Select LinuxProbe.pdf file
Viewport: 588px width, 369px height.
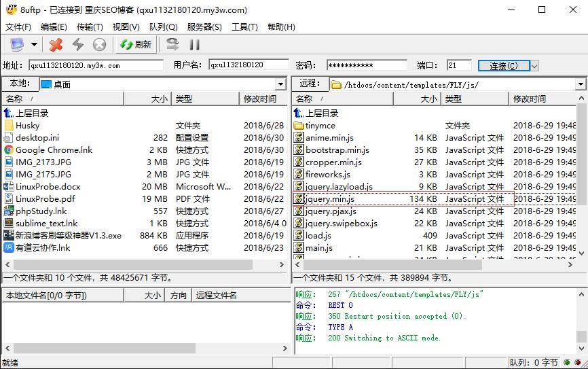tap(39, 199)
